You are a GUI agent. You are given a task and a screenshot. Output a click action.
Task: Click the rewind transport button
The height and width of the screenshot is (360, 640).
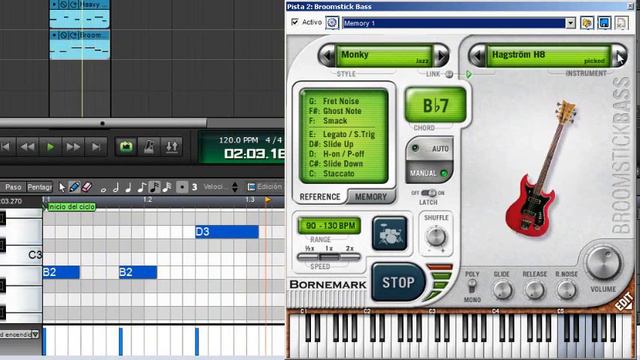click(x=27, y=147)
